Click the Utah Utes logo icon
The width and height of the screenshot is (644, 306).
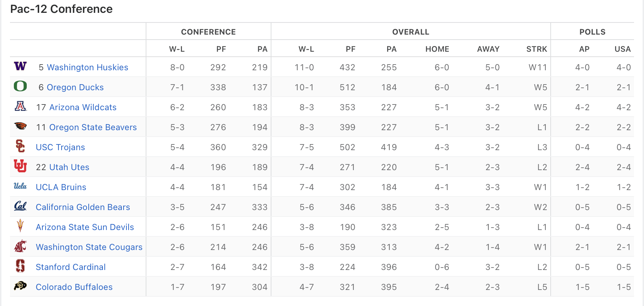(20, 166)
